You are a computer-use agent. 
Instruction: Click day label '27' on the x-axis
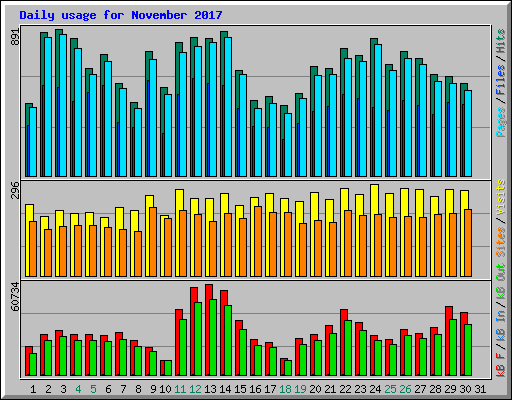click(x=420, y=389)
